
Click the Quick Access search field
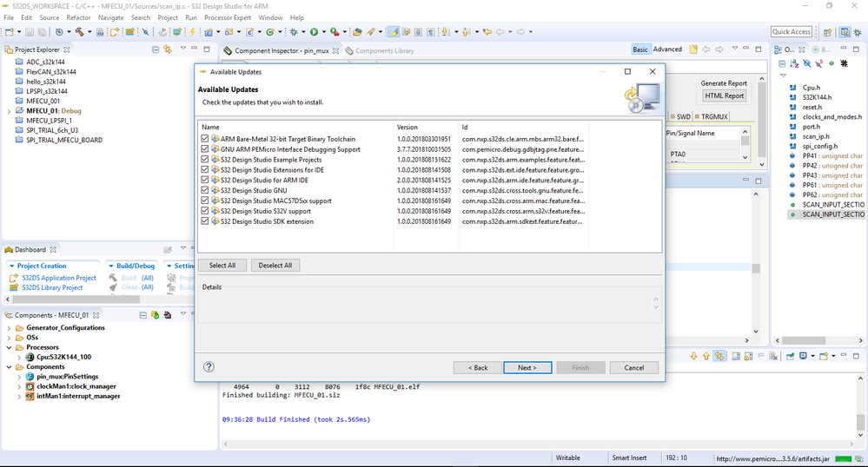(x=792, y=32)
